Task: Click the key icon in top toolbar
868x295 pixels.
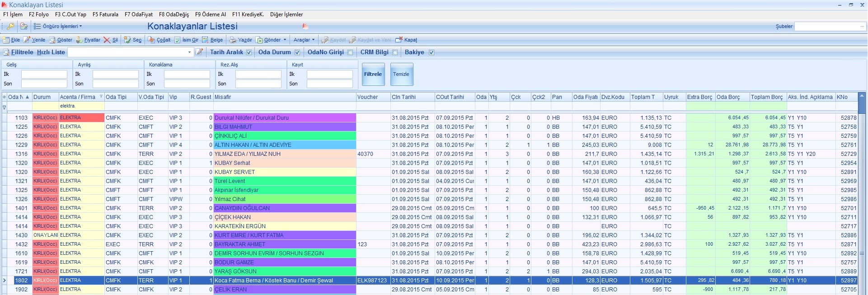Action: 10,27
